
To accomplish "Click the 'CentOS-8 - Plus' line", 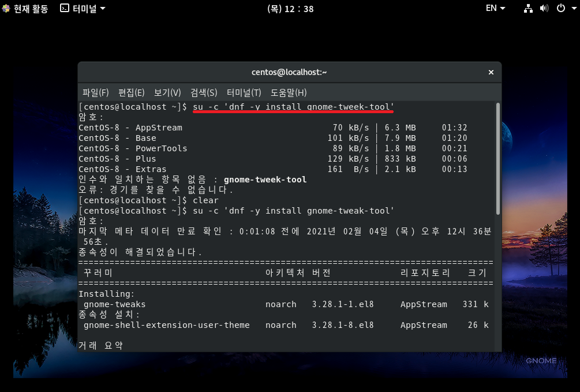I will [272, 159].
